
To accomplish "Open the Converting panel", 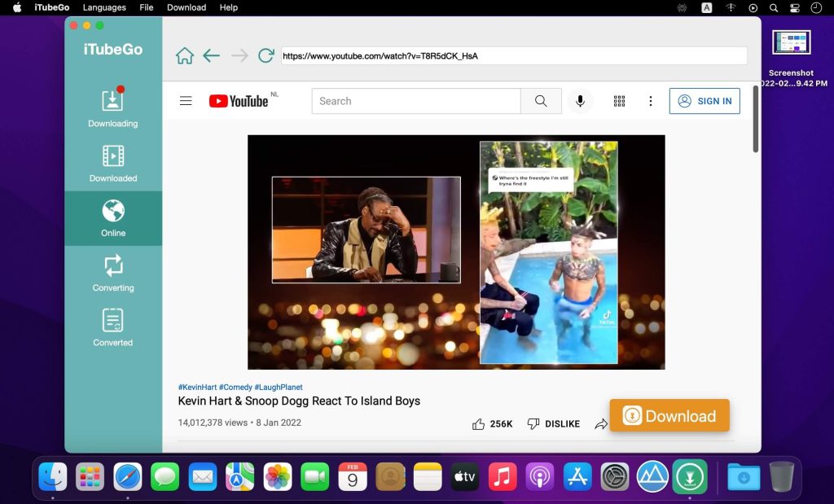I will (x=112, y=273).
